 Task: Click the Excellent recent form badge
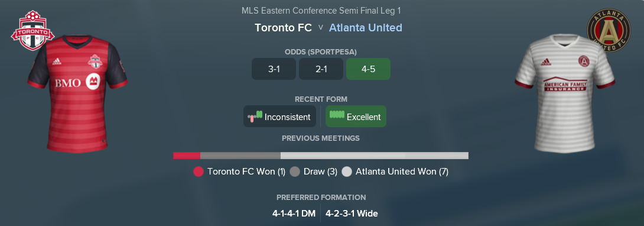pos(356,117)
